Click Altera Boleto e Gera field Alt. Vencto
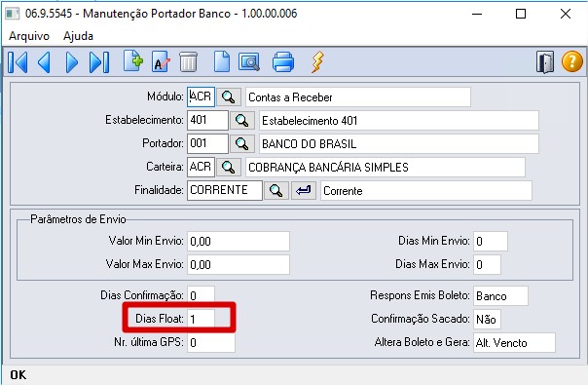Image resolution: width=588 pixels, height=385 pixels. [514, 342]
